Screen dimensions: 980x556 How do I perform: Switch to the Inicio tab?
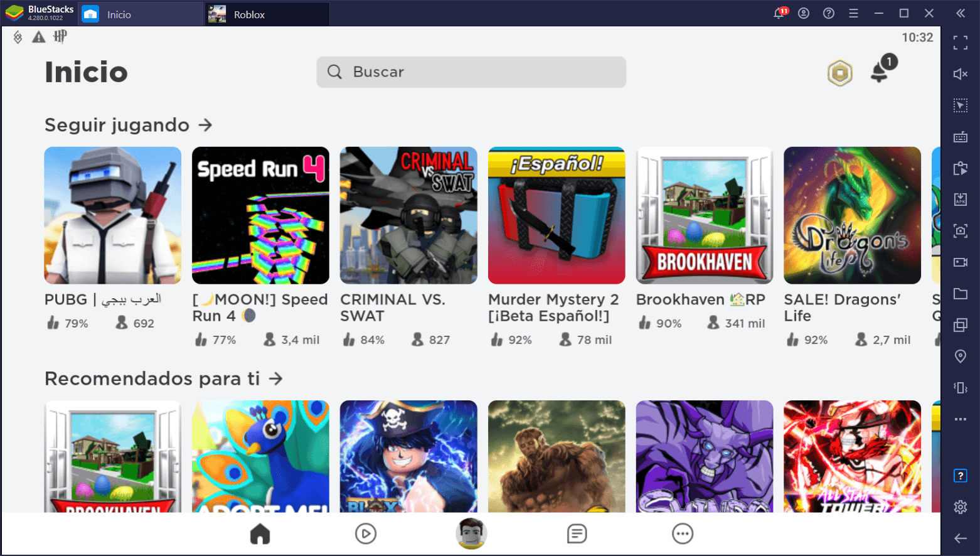142,14
